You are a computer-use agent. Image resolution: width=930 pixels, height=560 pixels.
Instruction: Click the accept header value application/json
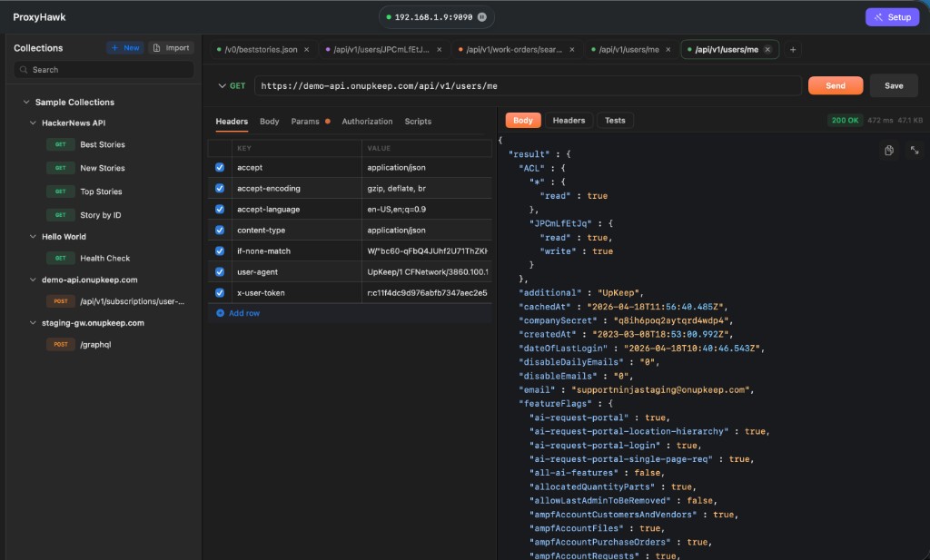click(396, 168)
